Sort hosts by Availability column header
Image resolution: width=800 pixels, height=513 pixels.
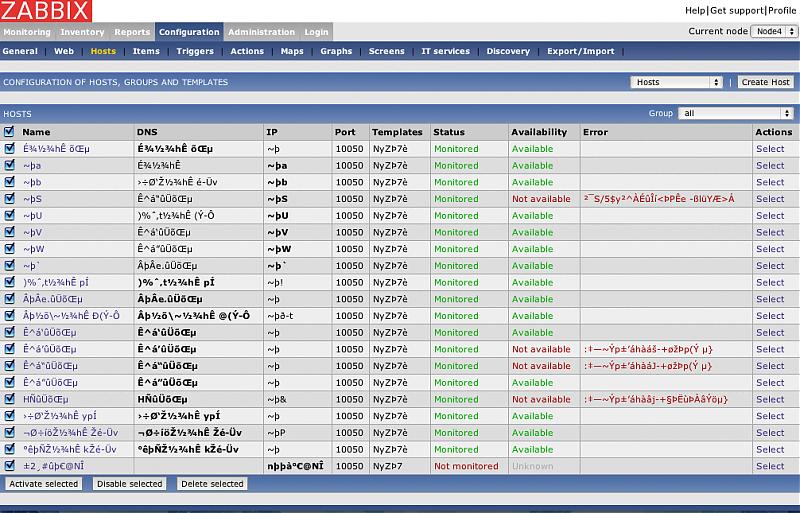pos(539,132)
